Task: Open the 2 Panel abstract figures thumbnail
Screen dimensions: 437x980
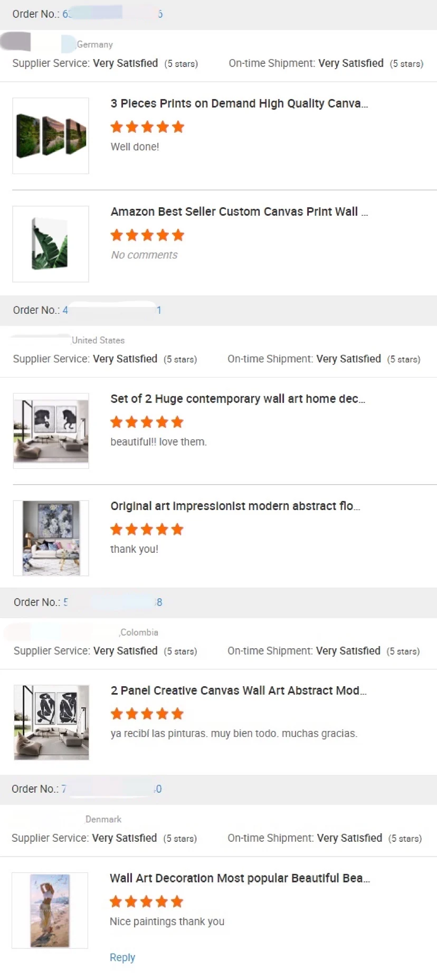Action: 51,722
